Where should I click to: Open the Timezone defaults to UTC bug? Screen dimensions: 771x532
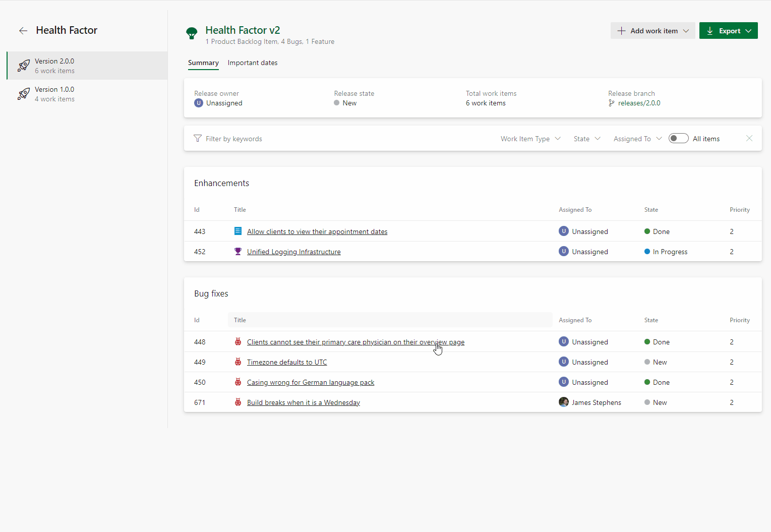[286, 362]
